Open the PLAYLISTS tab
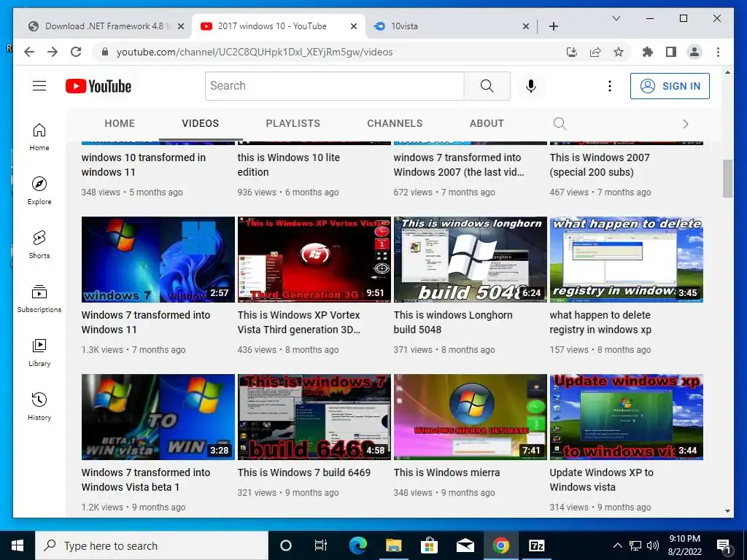747x560 pixels. [x=293, y=123]
